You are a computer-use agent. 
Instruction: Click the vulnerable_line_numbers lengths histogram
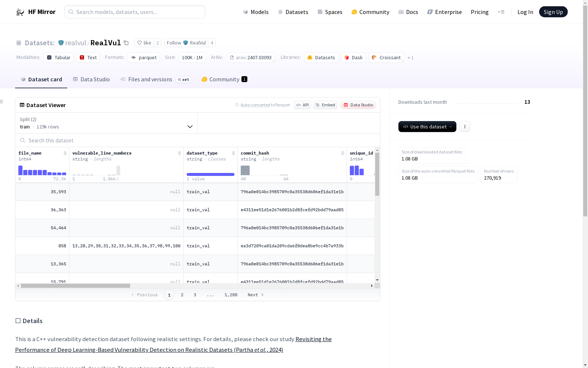click(x=96, y=170)
